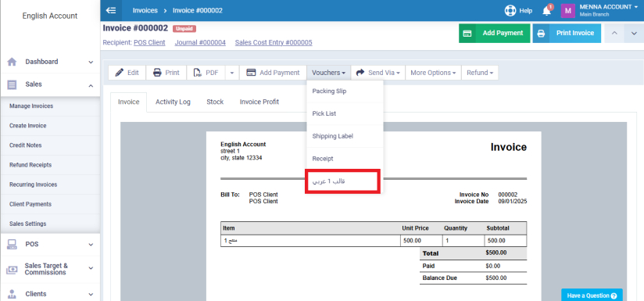
Task: Open Credit Notes in sidebar
Action: 50,145
